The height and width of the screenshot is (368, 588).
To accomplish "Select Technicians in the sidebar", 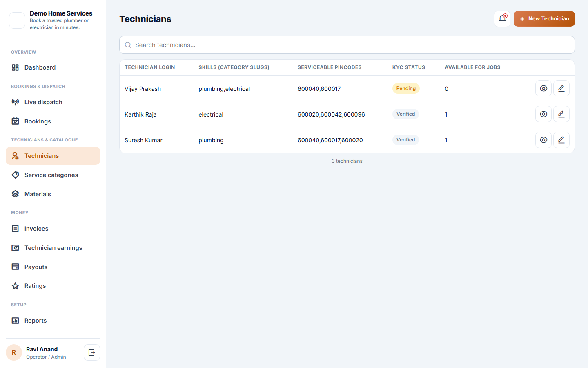I will point(53,156).
